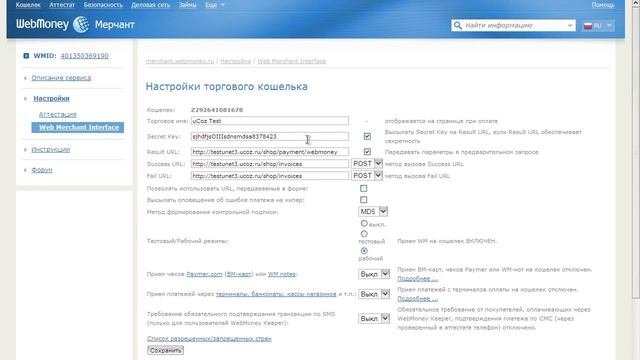
Task: Click the Торговое имя input field
Action: [x=270, y=121]
